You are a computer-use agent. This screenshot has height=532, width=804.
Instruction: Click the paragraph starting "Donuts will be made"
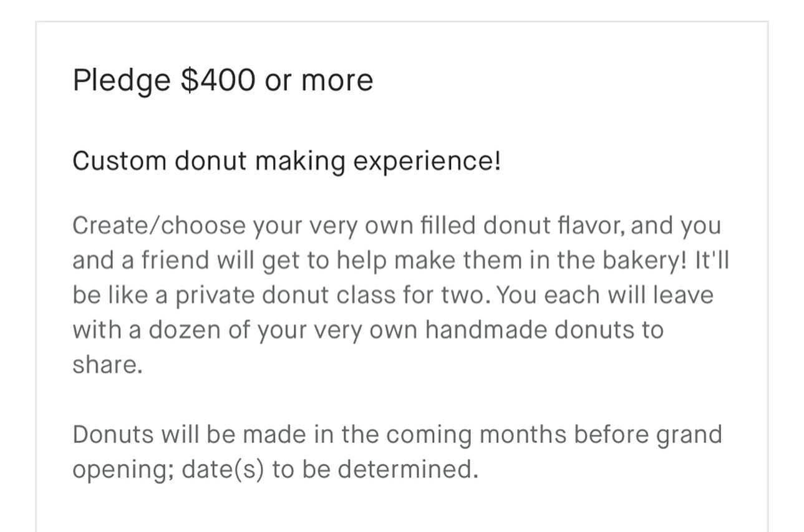[x=397, y=452]
